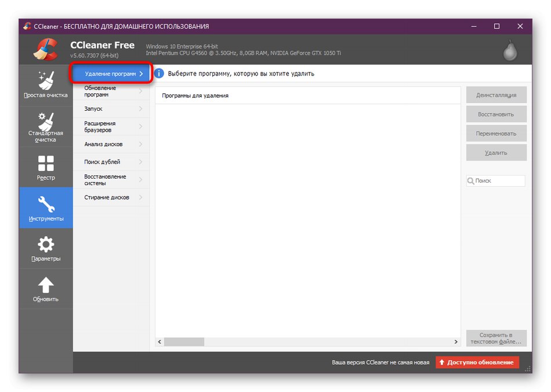Click the red Доступно обновление button

pyautogui.click(x=477, y=362)
